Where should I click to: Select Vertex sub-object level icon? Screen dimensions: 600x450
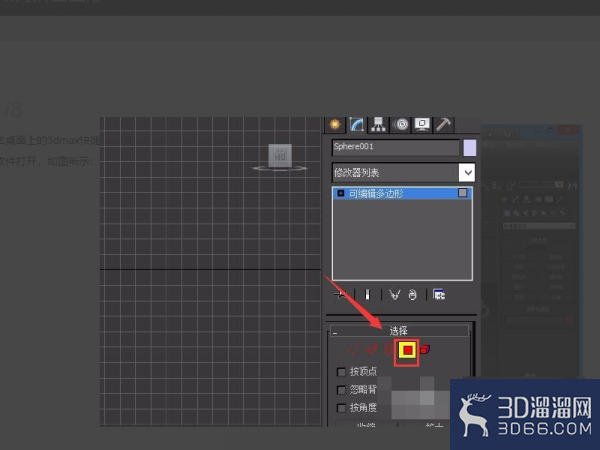[x=354, y=349]
